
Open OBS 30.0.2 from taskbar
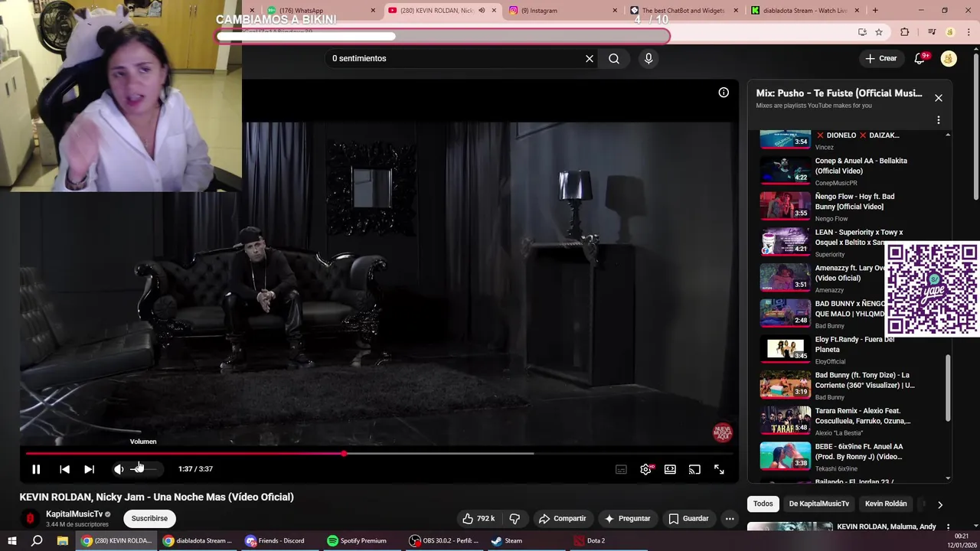tap(444, 540)
